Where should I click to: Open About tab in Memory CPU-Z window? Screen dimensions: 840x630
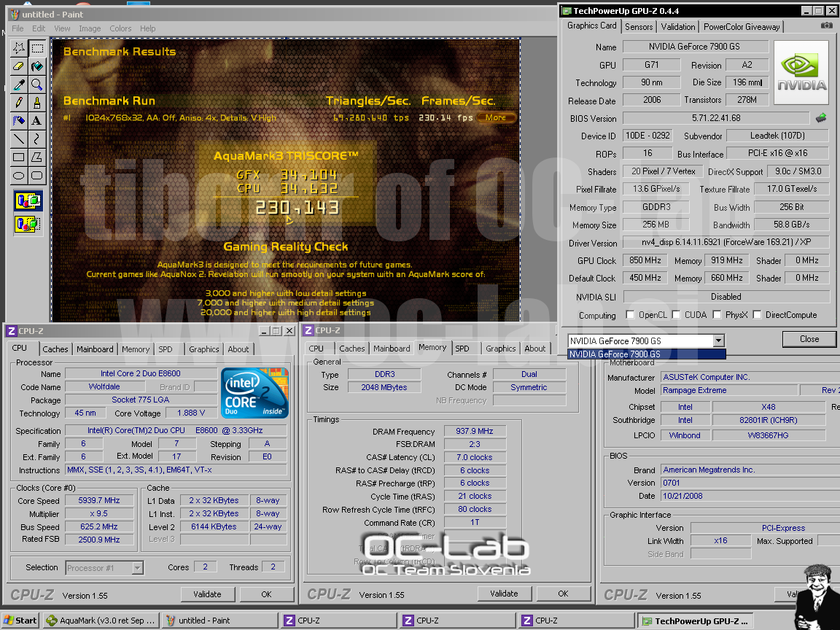tap(534, 349)
